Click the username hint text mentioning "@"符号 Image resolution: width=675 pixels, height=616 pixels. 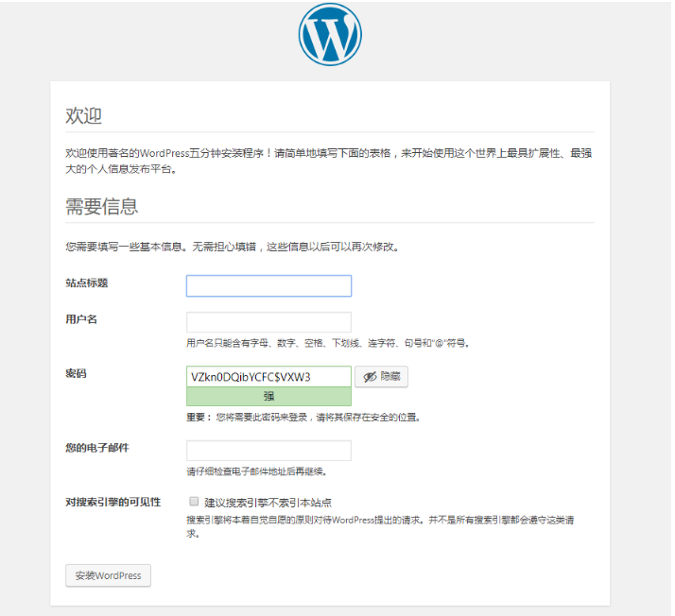[x=328, y=343]
